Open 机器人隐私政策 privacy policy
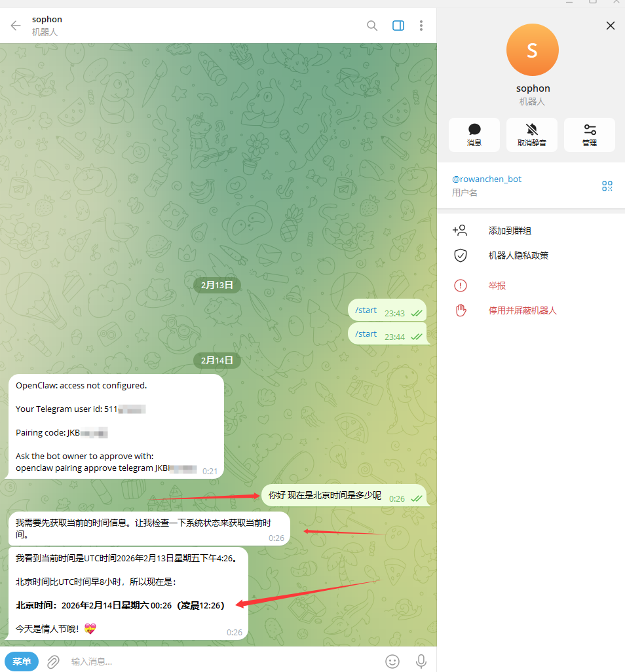This screenshot has height=672, width=625. click(518, 255)
